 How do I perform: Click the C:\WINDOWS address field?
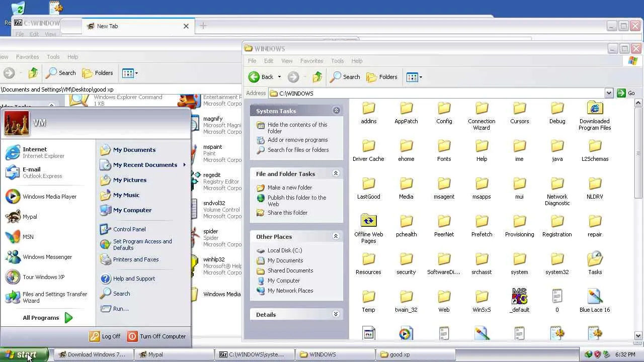pyautogui.click(x=436, y=93)
